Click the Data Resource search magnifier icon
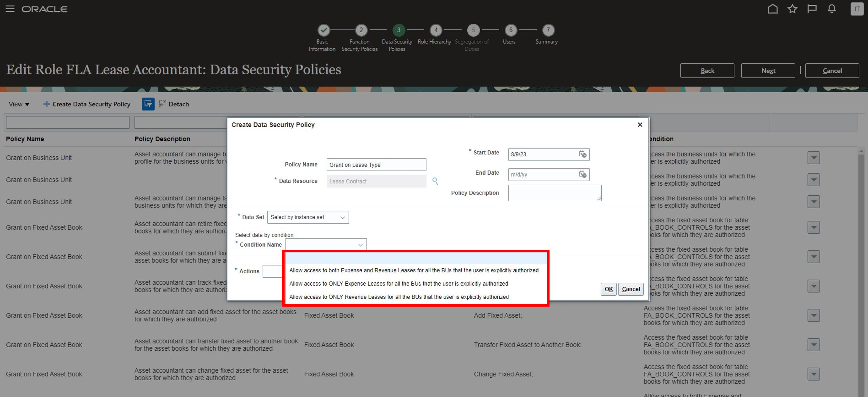The width and height of the screenshot is (868, 397). click(435, 181)
